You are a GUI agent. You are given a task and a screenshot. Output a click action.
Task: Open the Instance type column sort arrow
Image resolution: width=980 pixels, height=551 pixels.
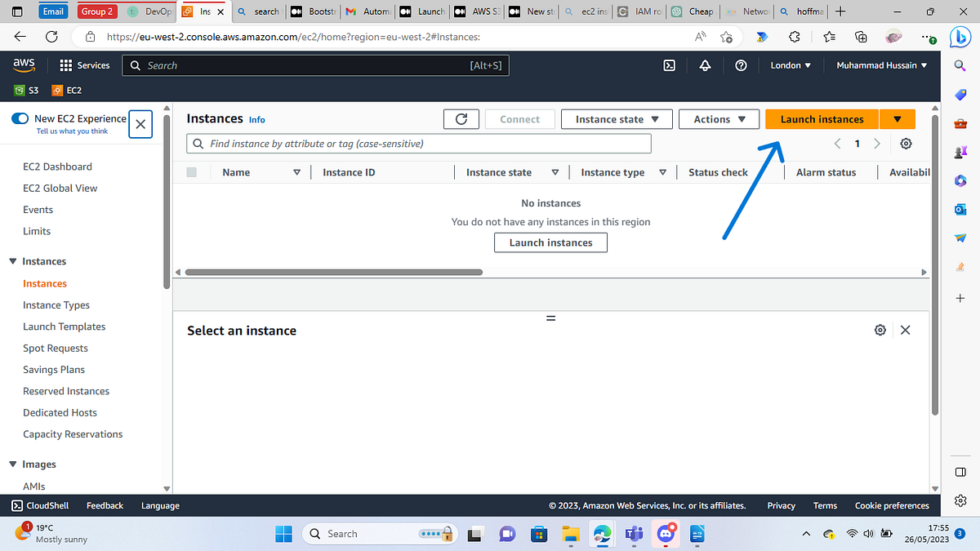pos(663,172)
